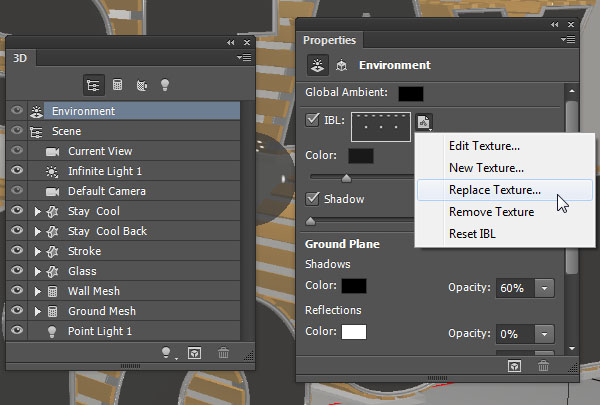
Task: Click the Ground Mesh icon
Action: coord(52,311)
